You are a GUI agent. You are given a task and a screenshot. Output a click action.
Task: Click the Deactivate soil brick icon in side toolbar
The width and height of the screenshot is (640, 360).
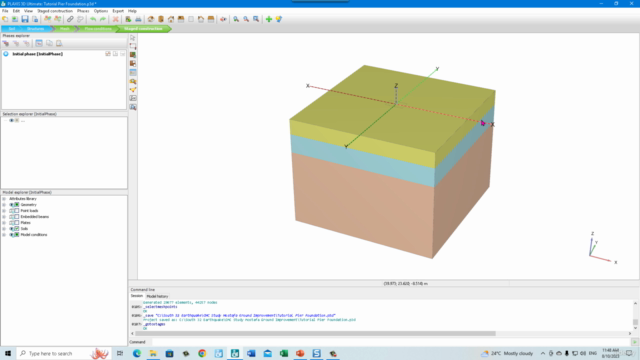(133, 64)
